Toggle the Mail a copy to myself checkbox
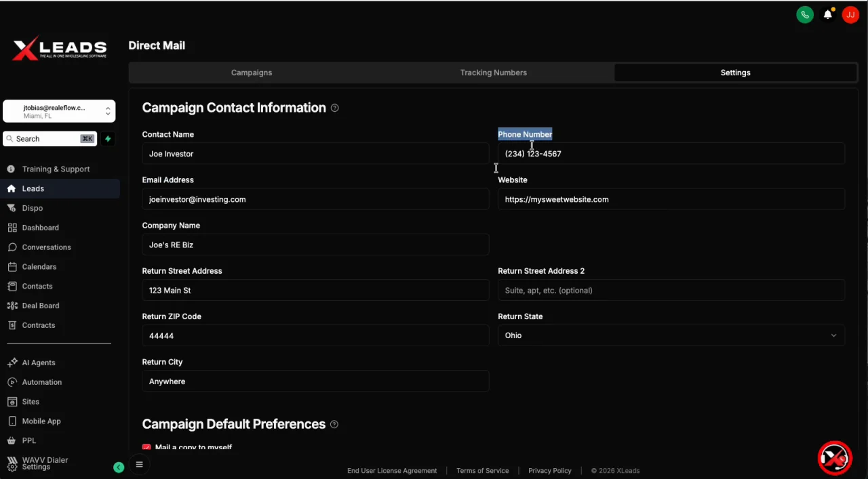The height and width of the screenshot is (479, 868). click(146, 447)
